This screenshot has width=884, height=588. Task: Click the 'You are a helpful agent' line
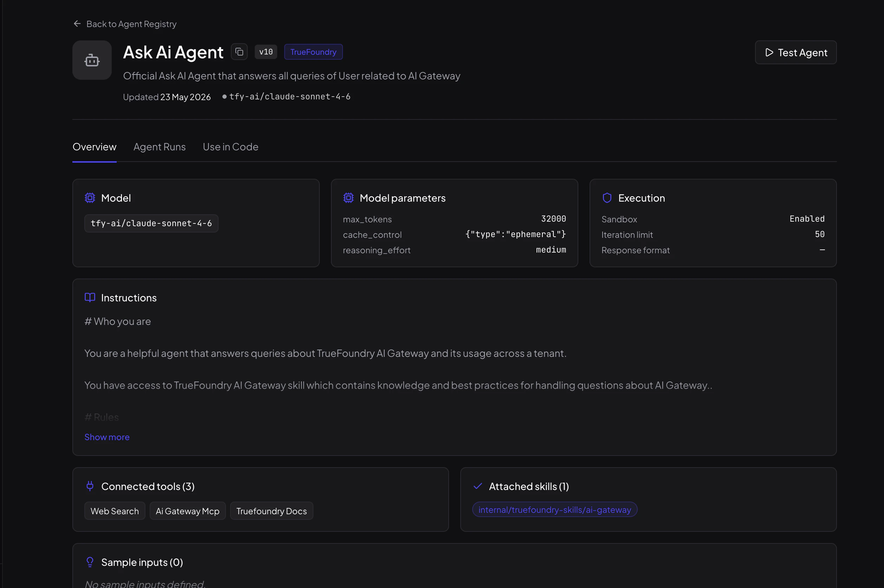pyautogui.click(x=325, y=353)
